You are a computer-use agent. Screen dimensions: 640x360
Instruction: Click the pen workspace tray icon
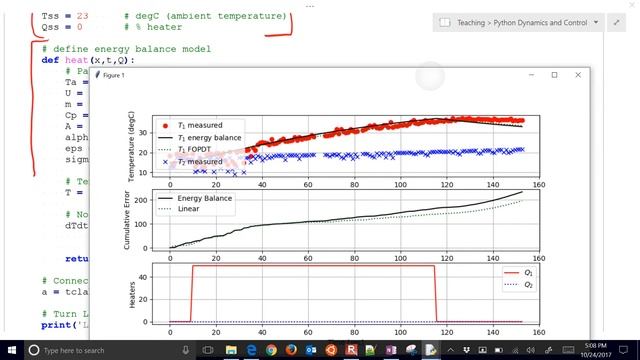[x=549, y=350]
